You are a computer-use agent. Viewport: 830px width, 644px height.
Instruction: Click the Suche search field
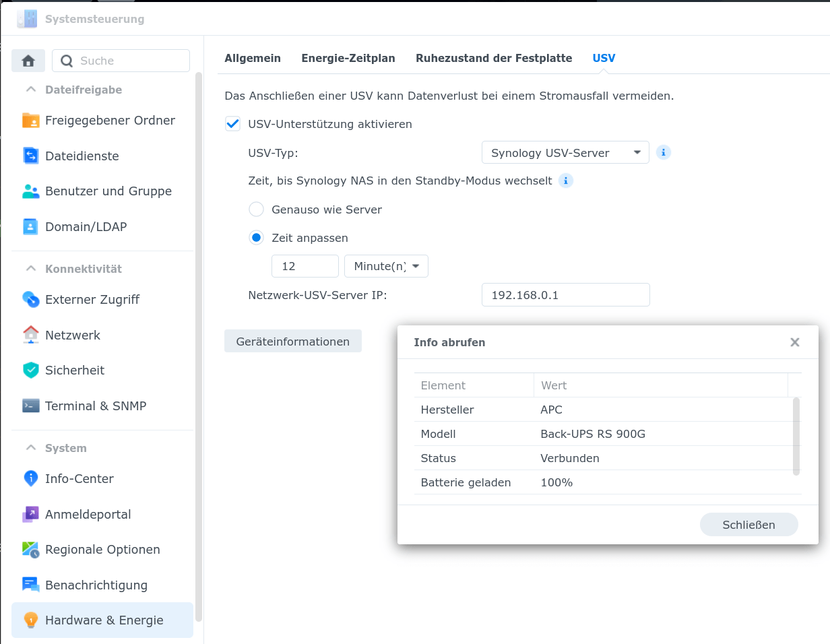coord(121,61)
